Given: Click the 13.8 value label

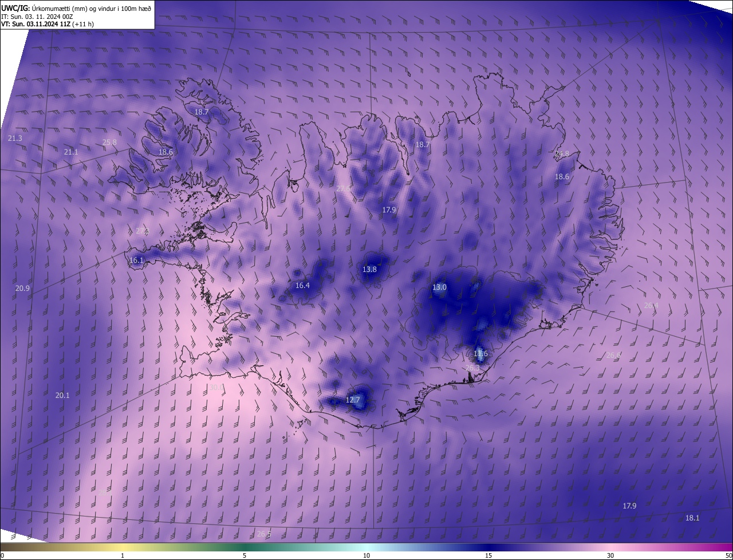Looking at the screenshot, I should tap(369, 269).
